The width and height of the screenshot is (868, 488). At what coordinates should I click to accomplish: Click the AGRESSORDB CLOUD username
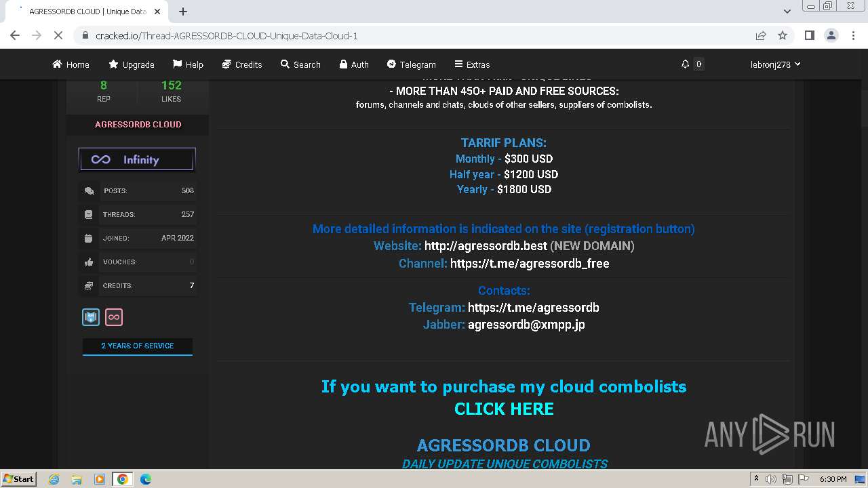click(138, 125)
